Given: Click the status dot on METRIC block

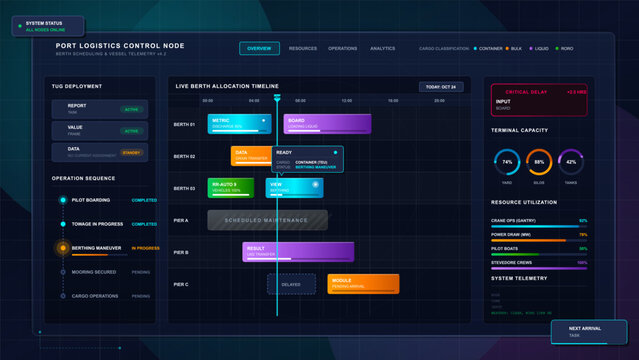Looking at the screenshot, I should (x=263, y=120).
